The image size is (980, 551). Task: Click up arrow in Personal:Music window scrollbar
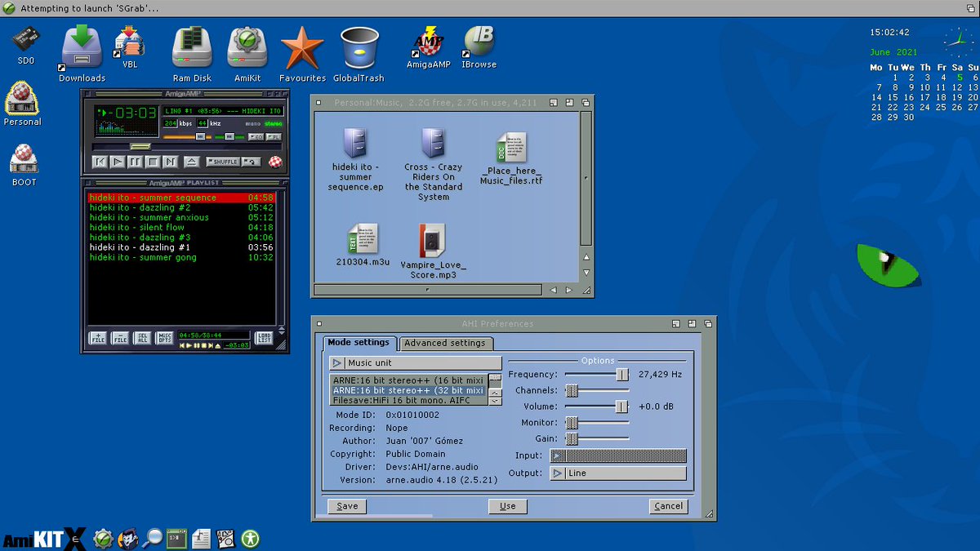point(586,256)
